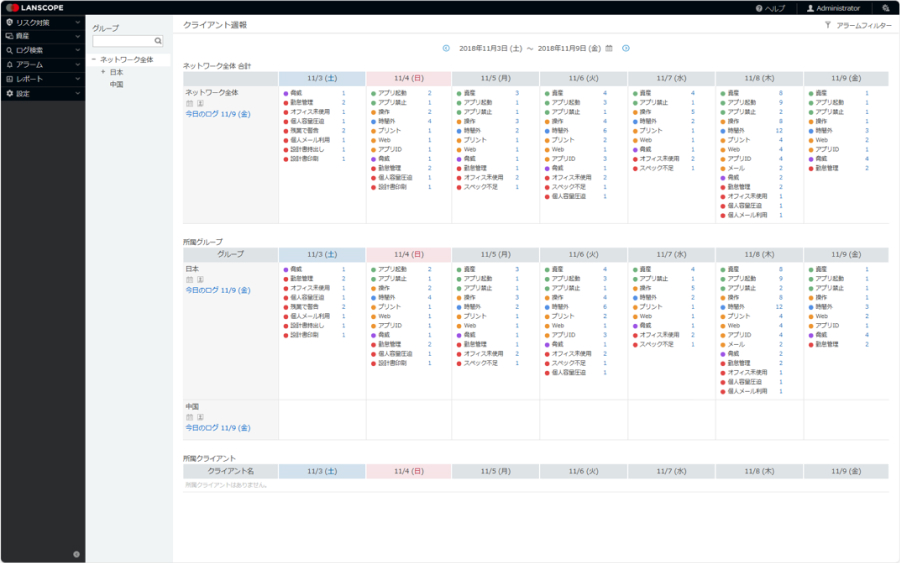This screenshot has height=563, width=900.
Task: Select 中国 in the group tree
Action: pos(117,84)
